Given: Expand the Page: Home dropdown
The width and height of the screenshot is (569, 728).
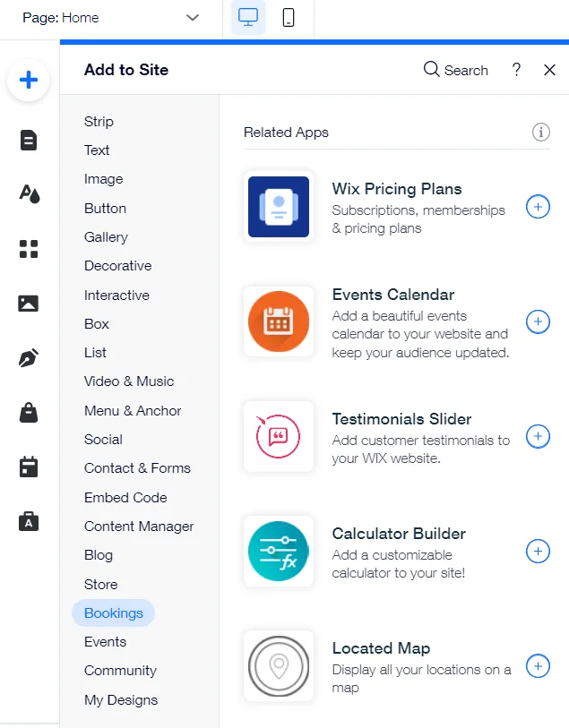Looking at the screenshot, I should (x=193, y=18).
